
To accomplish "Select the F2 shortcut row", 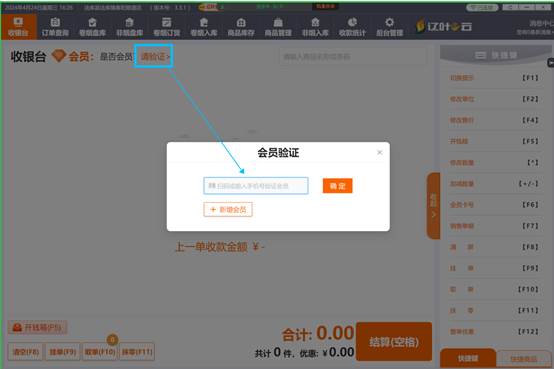I will point(494,99).
